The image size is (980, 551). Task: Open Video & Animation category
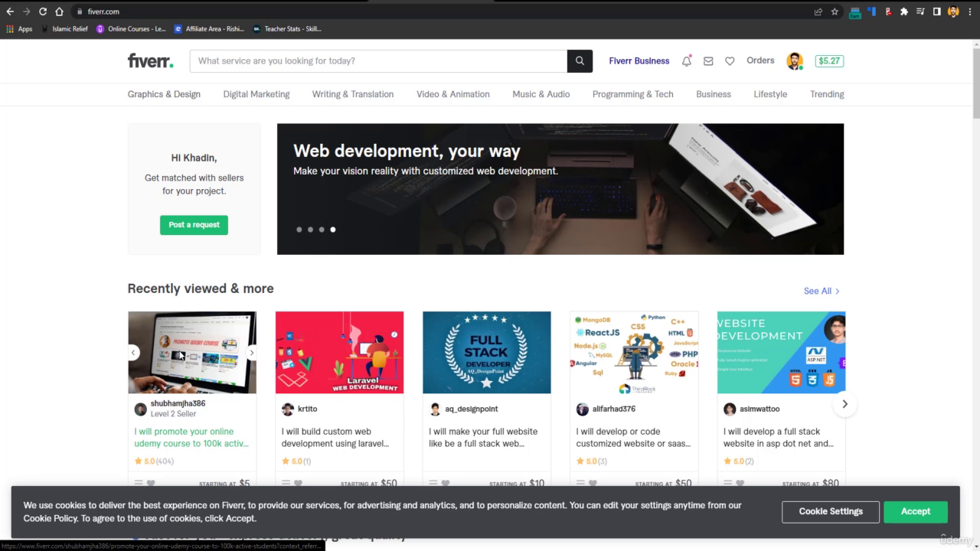(453, 94)
